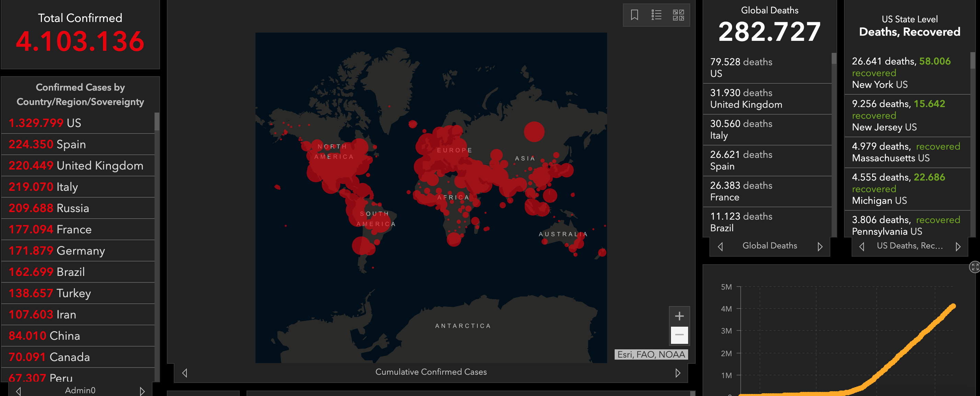
Task: Click right arrow beside Cumulative Confirmed Cases
Action: coord(677,373)
